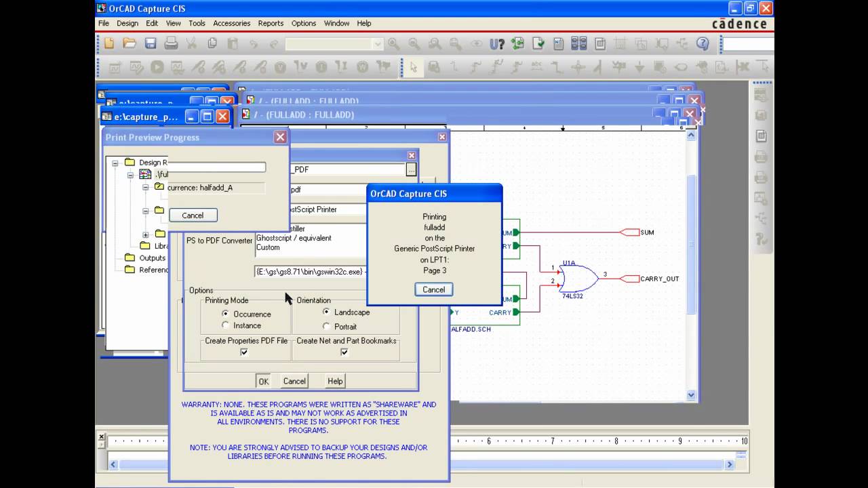The height and width of the screenshot is (488, 868).
Task: Click the Annotate 'U?' toolbar icon
Action: [497, 44]
